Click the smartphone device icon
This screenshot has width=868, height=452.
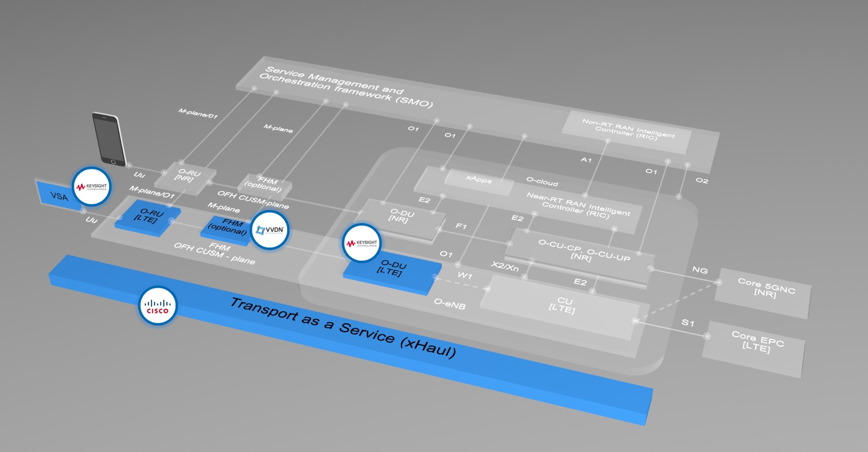pyautogui.click(x=109, y=139)
